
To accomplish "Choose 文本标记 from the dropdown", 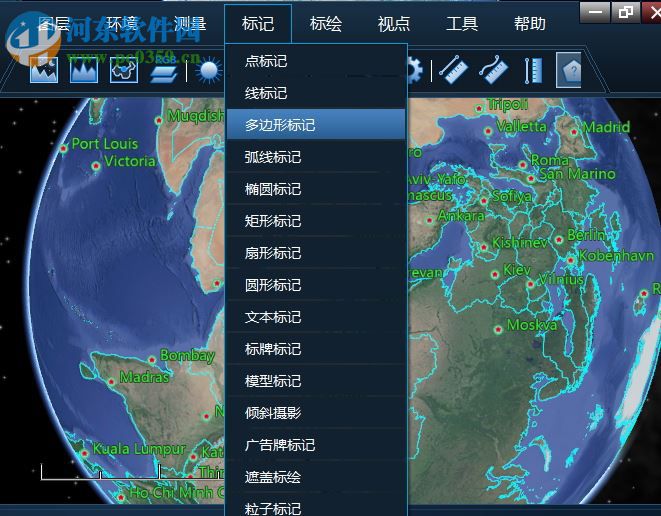I will click(316, 317).
